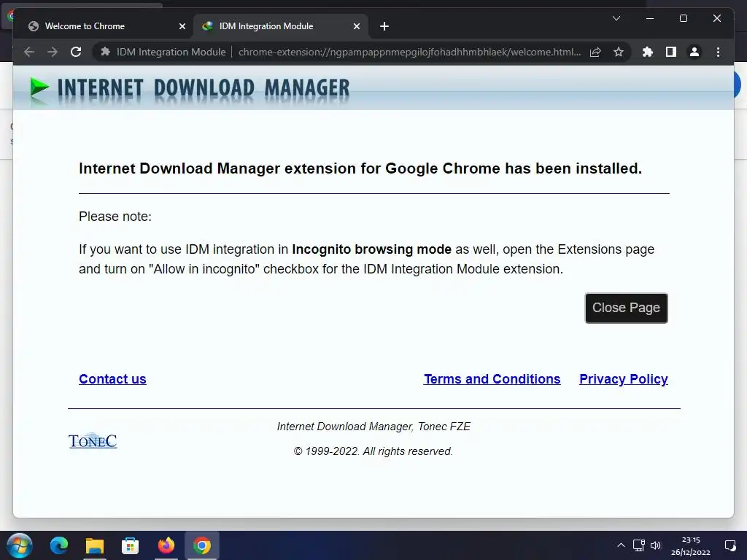Click the Tonec logo
Screen dimensions: 747x560
pos(93,441)
